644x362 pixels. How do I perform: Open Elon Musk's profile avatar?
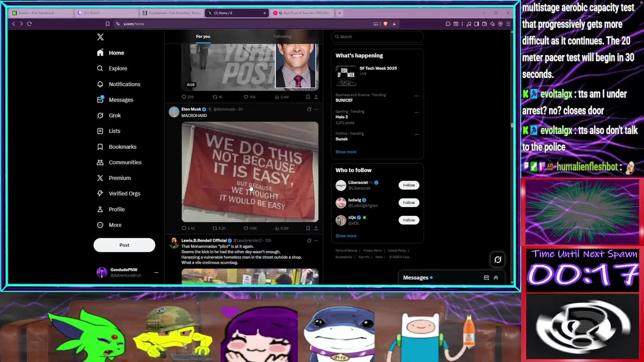pyautogui.click(x=174, y=112)
